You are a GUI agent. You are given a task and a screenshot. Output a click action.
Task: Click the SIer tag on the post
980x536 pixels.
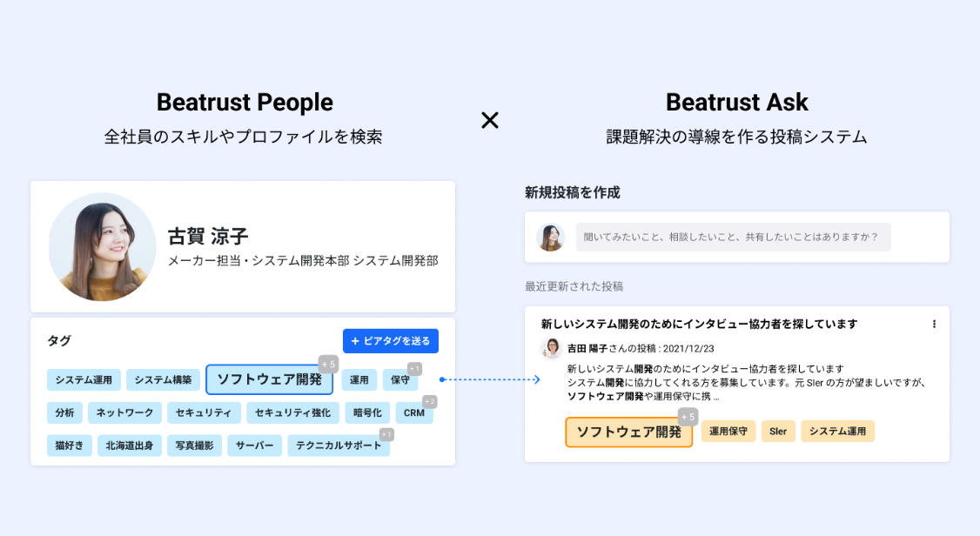click(778, 432)
